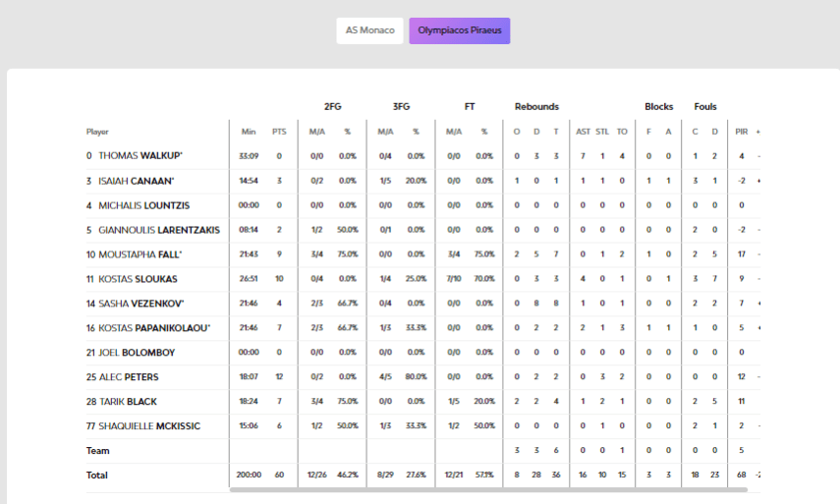Select the Olympiacos Piraeus tab

coord(460,30)
